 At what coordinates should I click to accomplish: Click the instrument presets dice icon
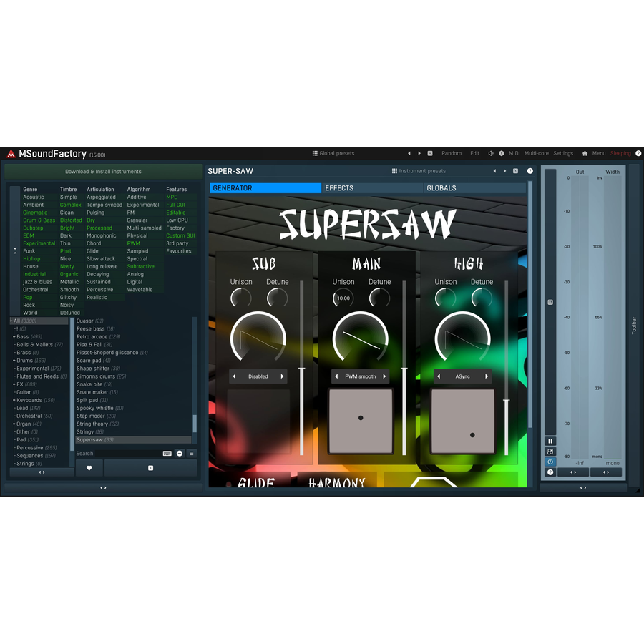(515, 171)
